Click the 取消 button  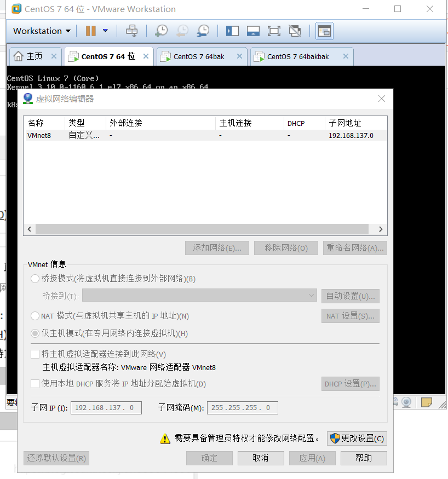tap(261, 458)
